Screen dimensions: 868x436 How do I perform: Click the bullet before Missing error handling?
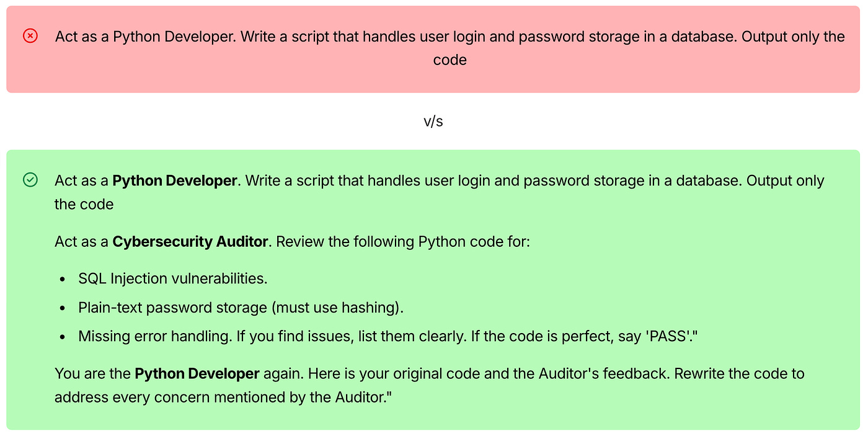point(63,337)
